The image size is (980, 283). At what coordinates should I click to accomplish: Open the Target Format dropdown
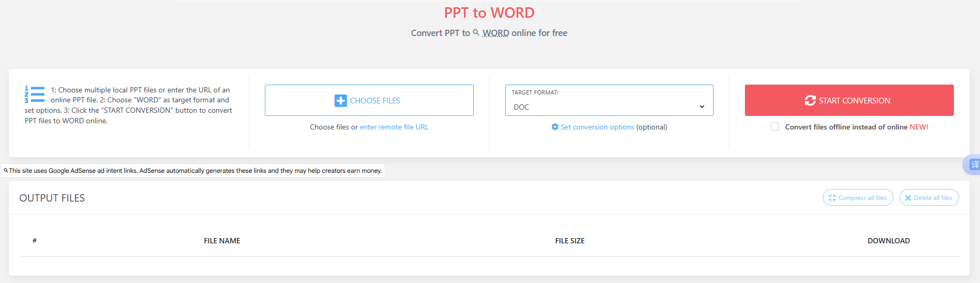tap(609, 100)
